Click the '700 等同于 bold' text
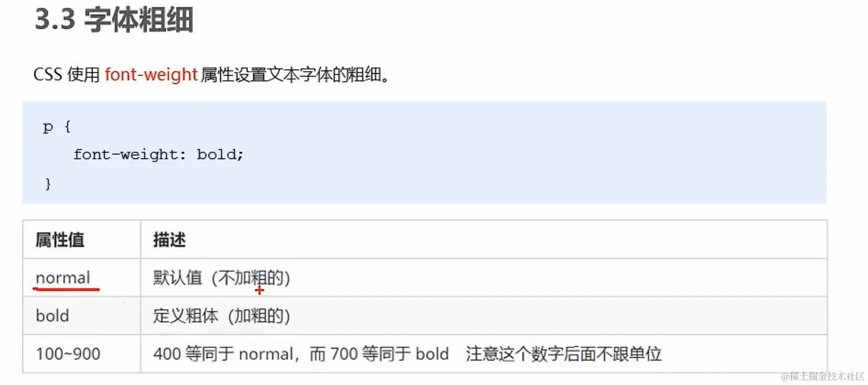 (389, 354)
